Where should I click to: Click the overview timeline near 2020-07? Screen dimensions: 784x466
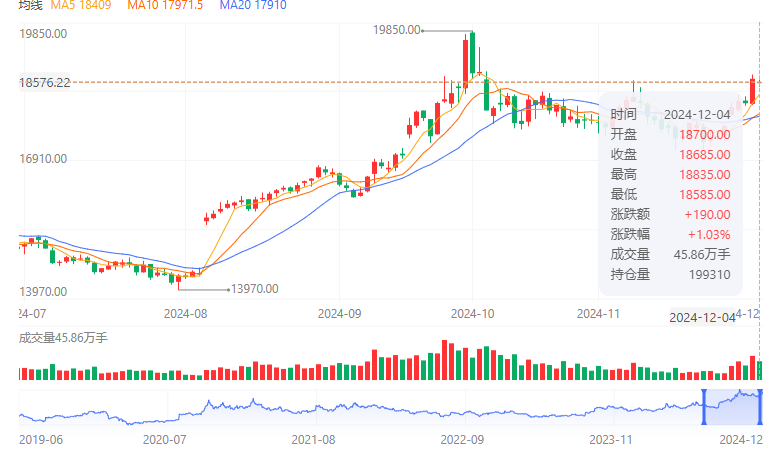tap(166, 410)
